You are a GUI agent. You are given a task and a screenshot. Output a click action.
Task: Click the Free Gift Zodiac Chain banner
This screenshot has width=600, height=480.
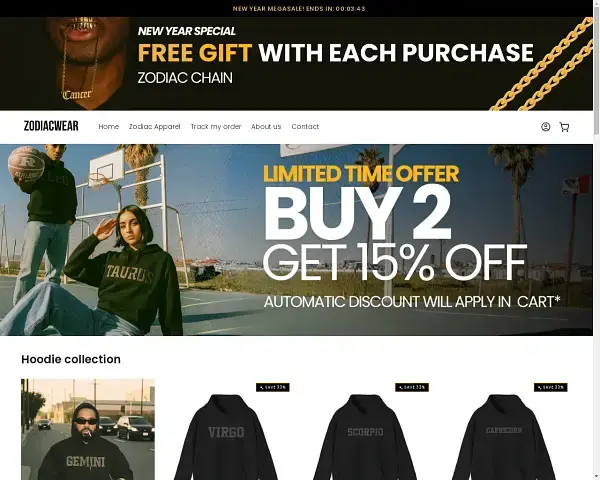coord(296,64)
